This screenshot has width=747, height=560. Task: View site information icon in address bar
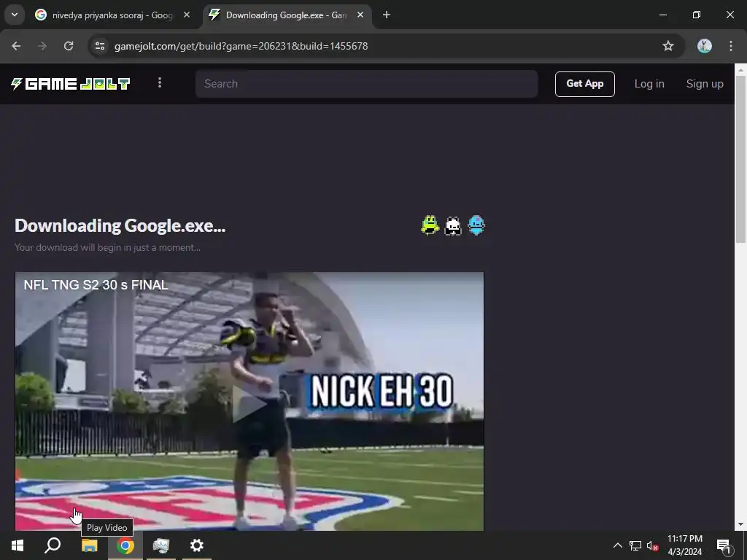(x=100, y=46)
